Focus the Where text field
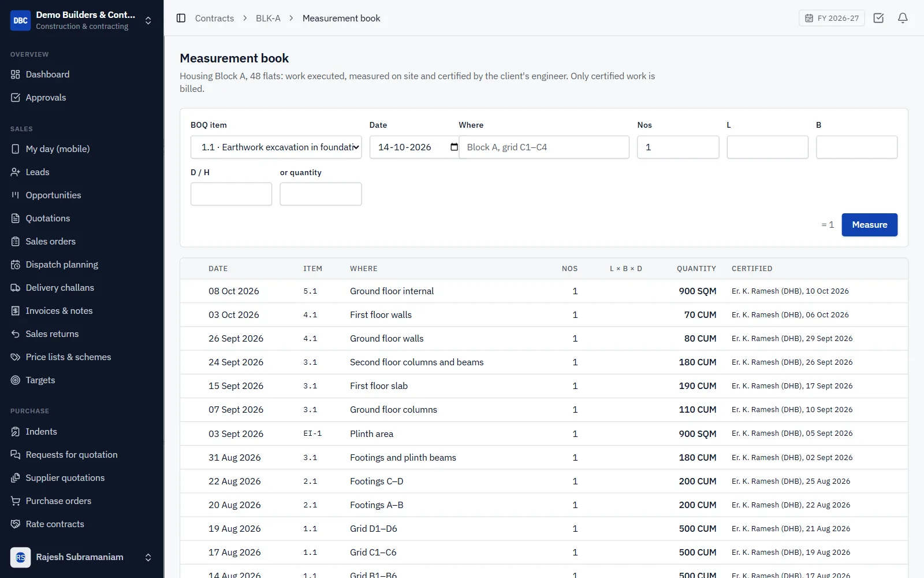This screenshot has width=924, height=578. (x=543, y=147)
